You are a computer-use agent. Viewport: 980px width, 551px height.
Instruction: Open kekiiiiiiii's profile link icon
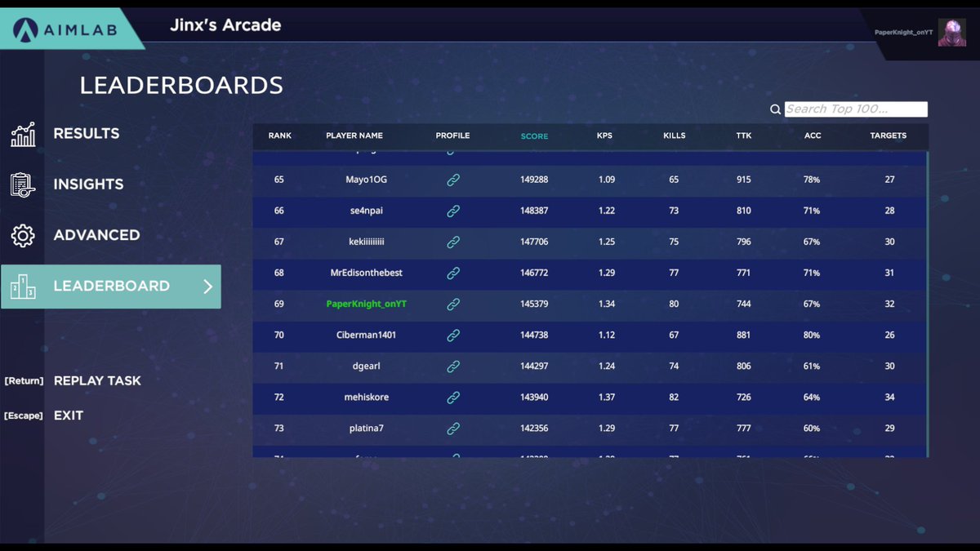pyautogui.click(x=453, y=242)
